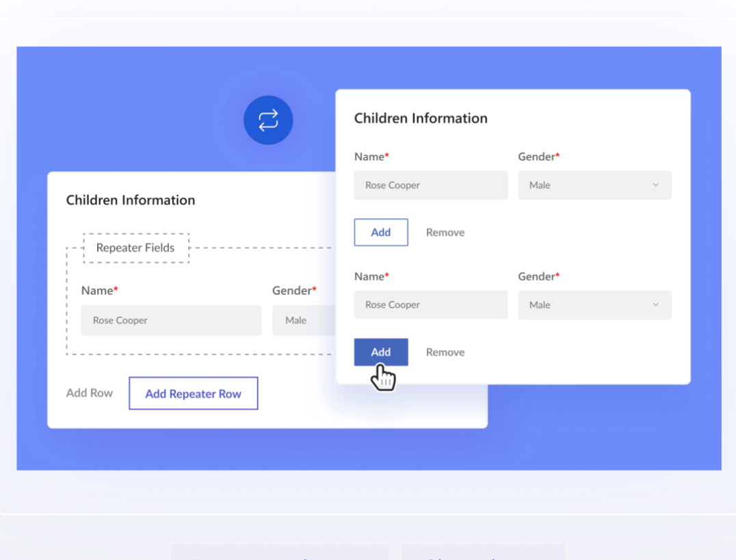This screenshot has height=560, width=736.
Task: Expand the second row's Gender chevron arrow
Action: click(x=655, y=305)
